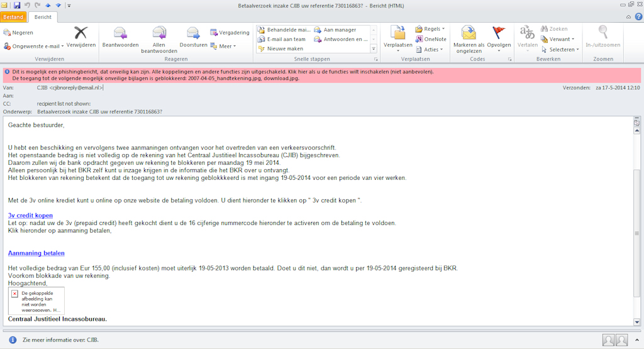
Task: Click the Vertalen translate button
Action: (x=528, y=40)
